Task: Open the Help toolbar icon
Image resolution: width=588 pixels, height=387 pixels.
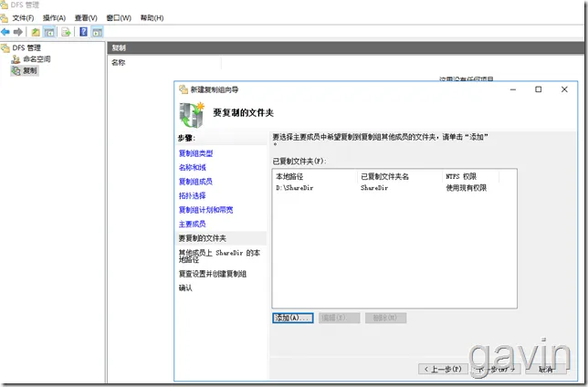Action: pos(84,32)
